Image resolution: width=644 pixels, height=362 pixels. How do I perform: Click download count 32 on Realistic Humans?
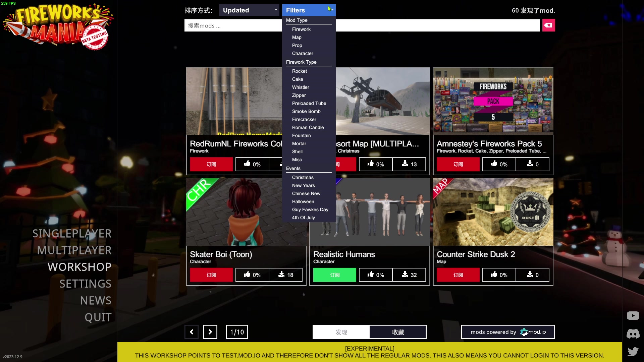(409, 275)
